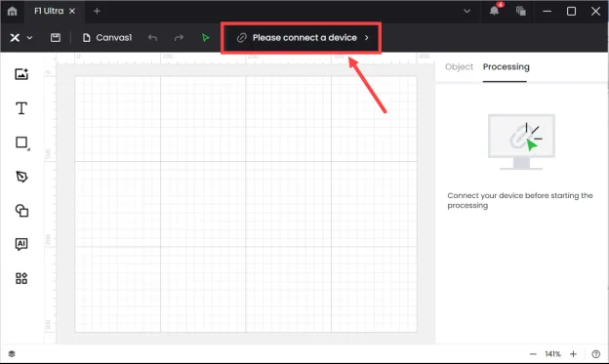Switch to the Object tab
This screenshot has width=609, height=364.
click(459, 66)
